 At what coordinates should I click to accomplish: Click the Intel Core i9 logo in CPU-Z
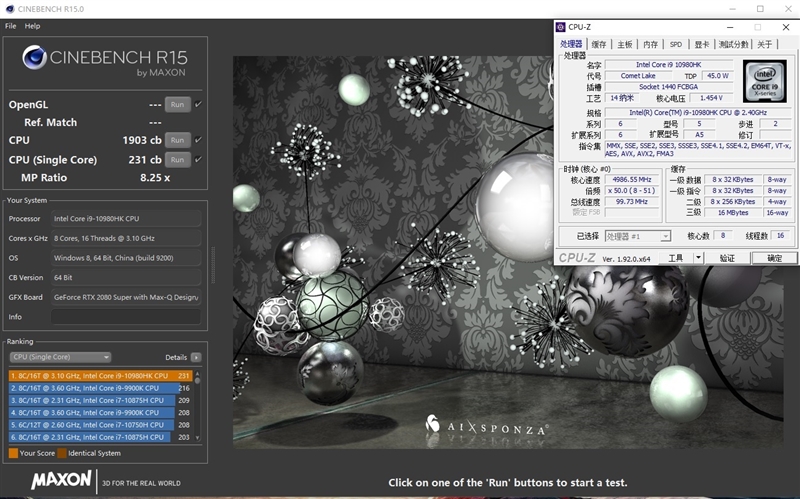coord(764,81)
